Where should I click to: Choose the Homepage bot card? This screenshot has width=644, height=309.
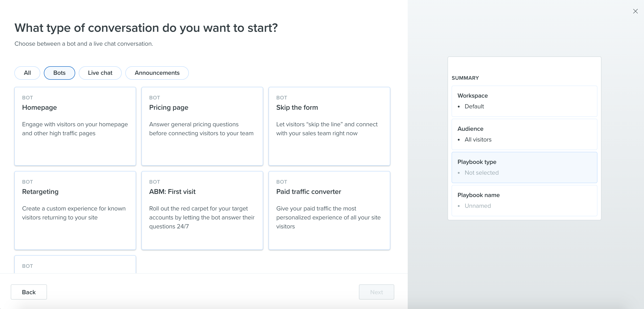(75, 126)
